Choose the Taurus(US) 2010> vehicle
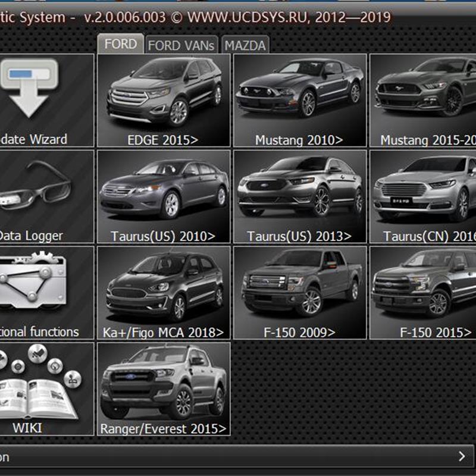Viewport: 476px width, 476px height. 164,196
